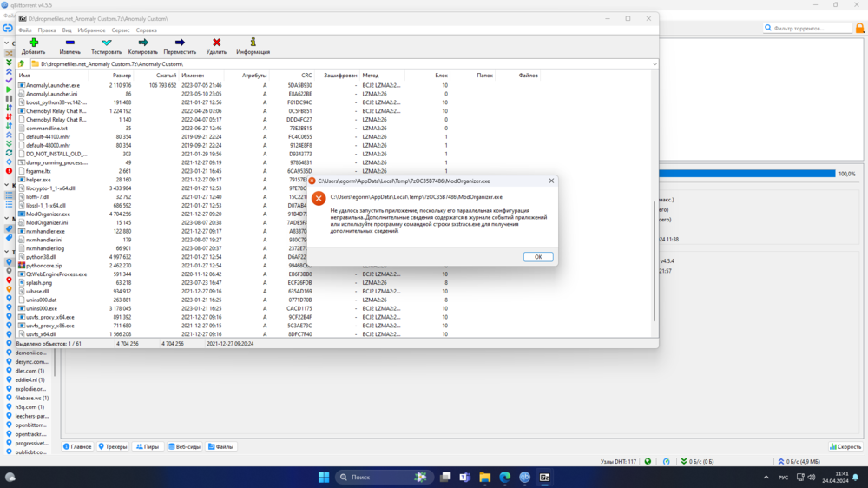Open the Избранное menu in 7-Zip

point(91,30)
